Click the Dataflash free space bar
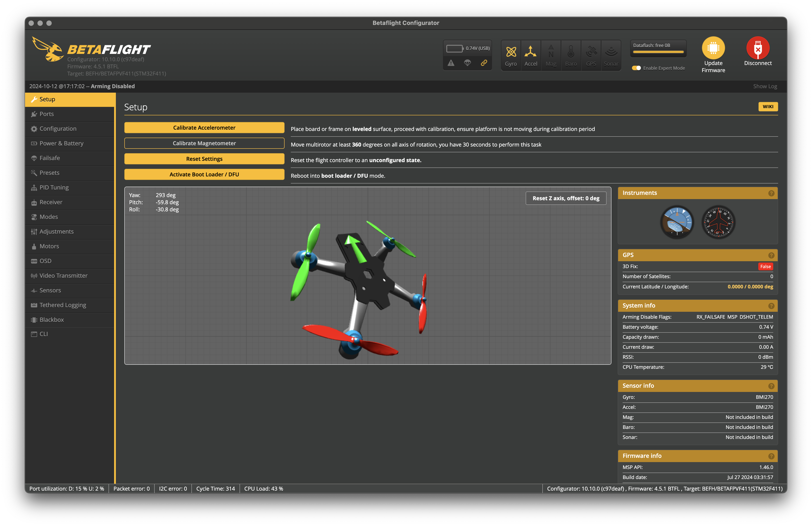Image resolution: width=812 pixels, height=526 pixels. click(658, 52)
